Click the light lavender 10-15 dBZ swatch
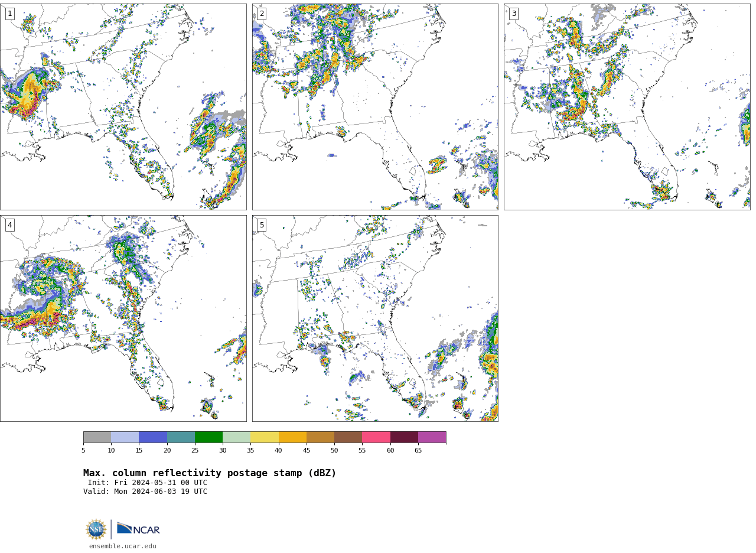 tap(125, 437)
